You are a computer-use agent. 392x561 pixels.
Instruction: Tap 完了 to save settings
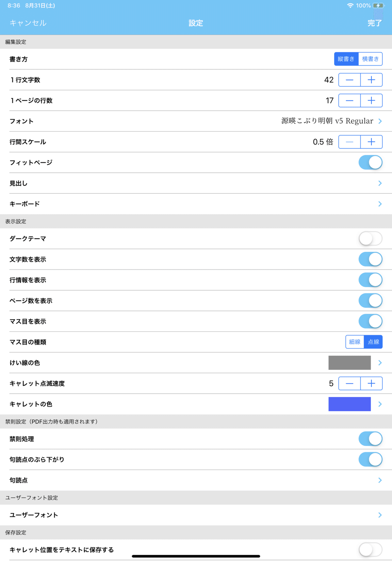[x=375, y=23]
